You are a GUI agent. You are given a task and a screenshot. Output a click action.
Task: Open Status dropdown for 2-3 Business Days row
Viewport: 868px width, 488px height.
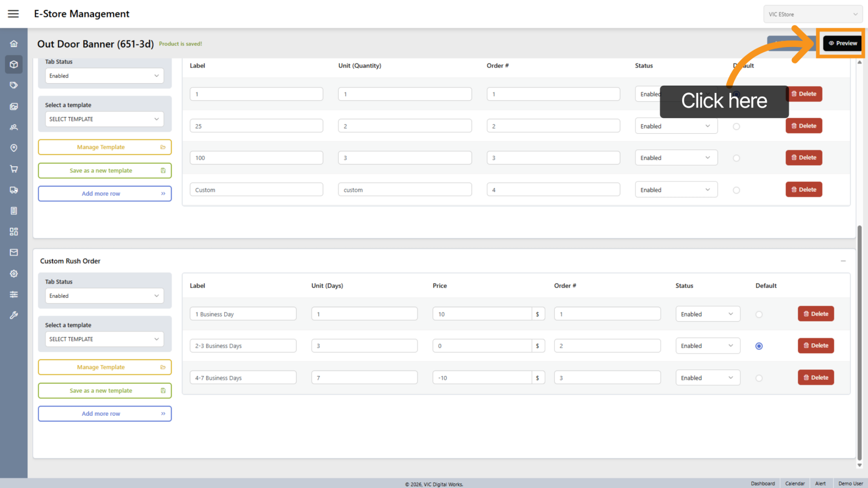click(707, 346)
